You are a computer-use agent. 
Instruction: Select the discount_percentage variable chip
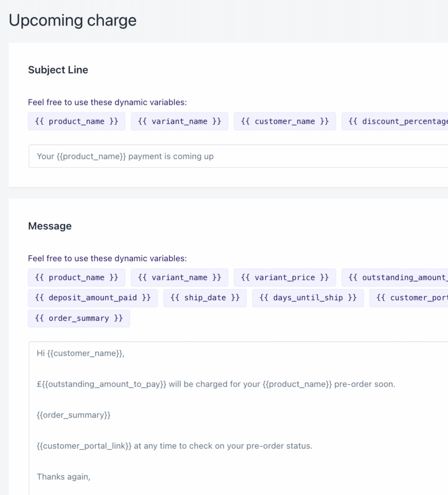(x=396, y=121)
